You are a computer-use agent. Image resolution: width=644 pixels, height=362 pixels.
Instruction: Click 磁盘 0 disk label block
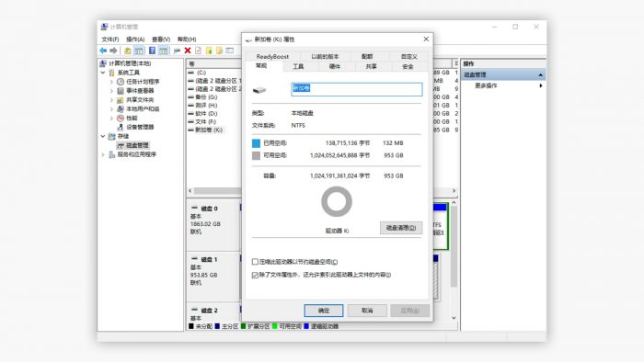[x=213, y=225]
